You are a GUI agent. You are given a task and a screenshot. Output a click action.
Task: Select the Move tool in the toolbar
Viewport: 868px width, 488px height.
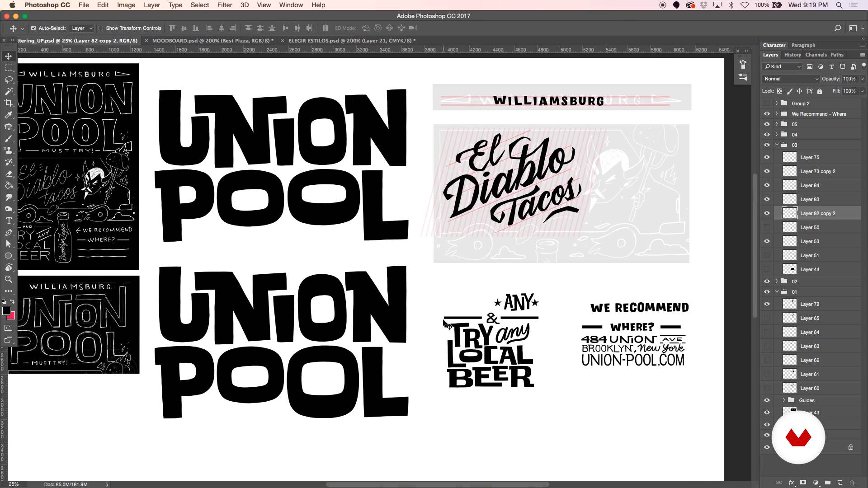pos(9,56)
